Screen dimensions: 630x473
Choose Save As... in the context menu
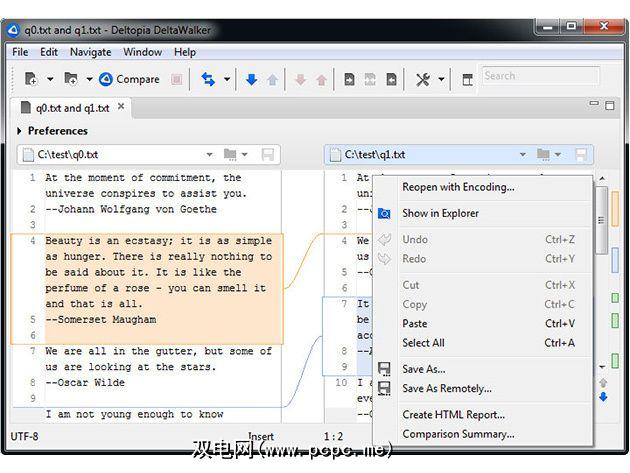483,369
